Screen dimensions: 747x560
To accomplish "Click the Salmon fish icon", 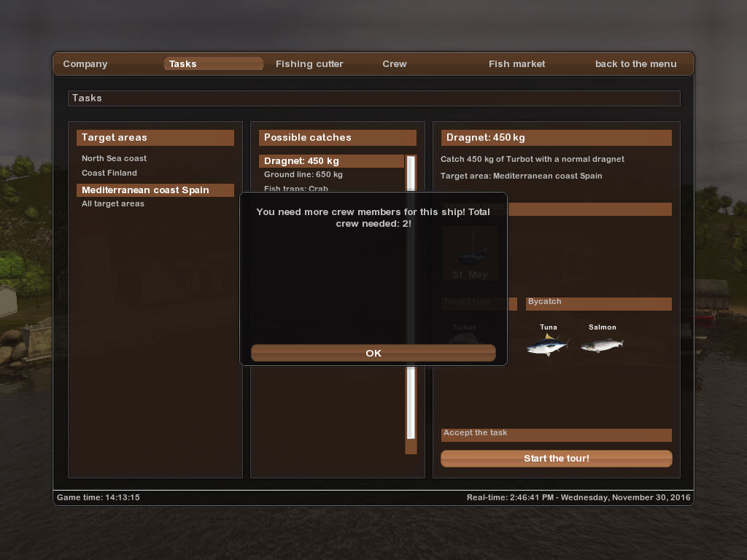I will [602, 345].
